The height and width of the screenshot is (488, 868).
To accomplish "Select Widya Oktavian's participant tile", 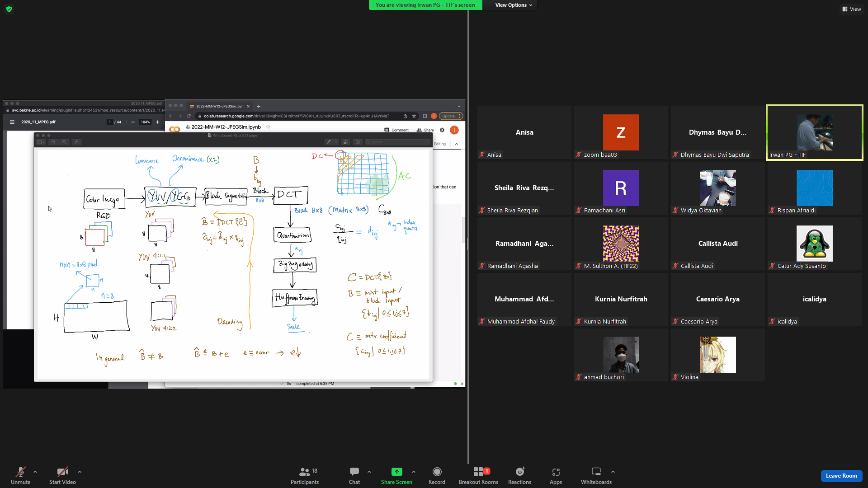I will (717, 188).
